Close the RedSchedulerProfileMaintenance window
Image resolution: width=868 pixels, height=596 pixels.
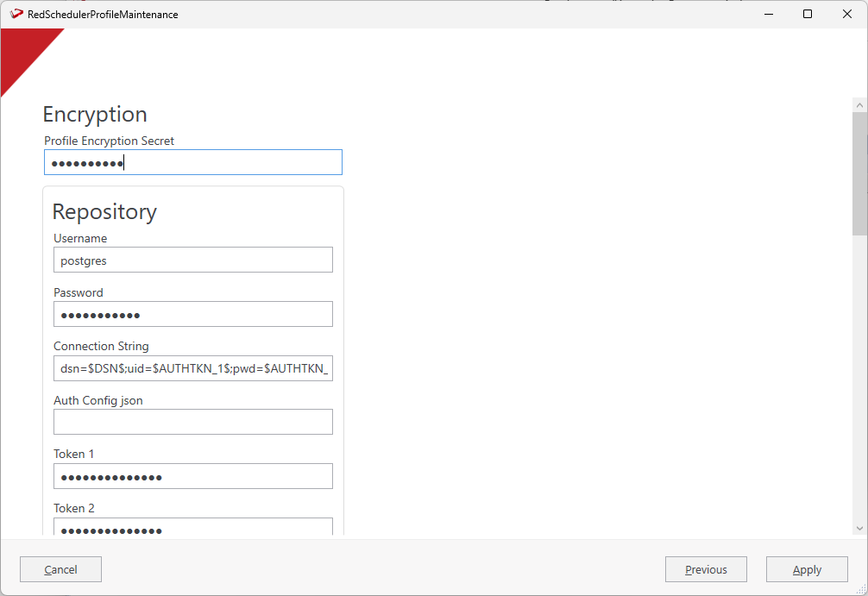coord(847,14)
